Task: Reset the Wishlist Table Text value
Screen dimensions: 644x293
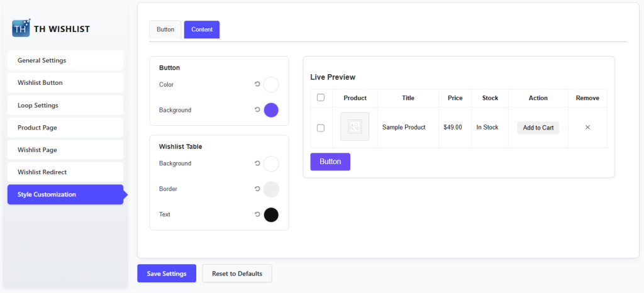Action: point(257,214)
